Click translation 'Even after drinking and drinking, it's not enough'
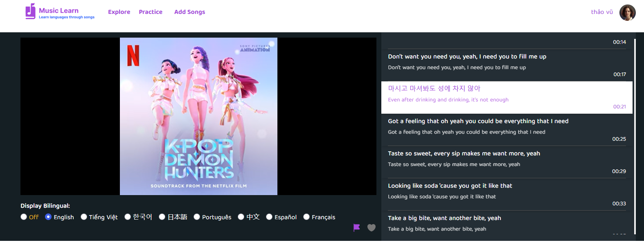The width and height of the screenshot is (644, 247). pos(448,100)
